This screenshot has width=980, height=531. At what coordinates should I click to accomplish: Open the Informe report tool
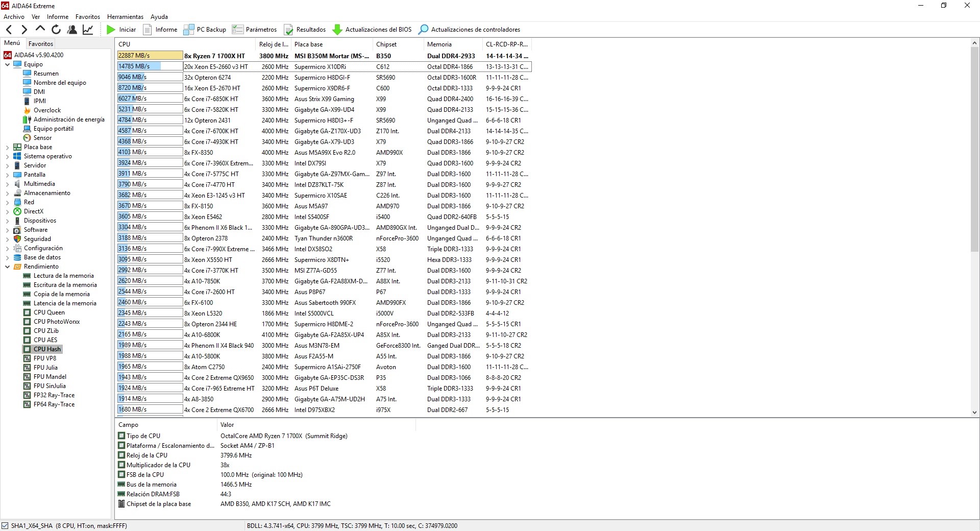(x=160, y=30)
